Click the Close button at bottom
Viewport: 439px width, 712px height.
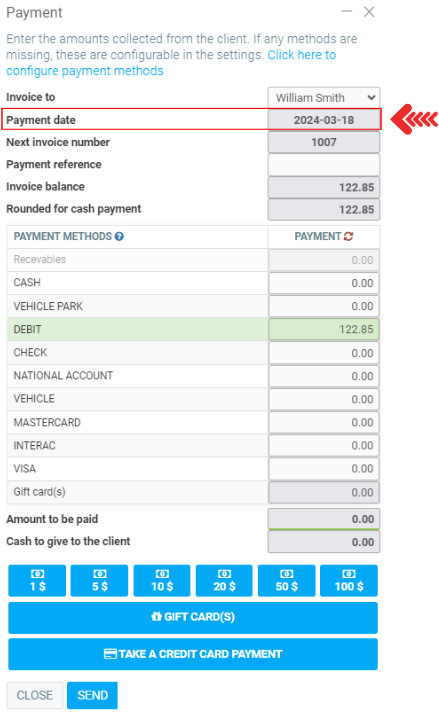coord(35,695)
